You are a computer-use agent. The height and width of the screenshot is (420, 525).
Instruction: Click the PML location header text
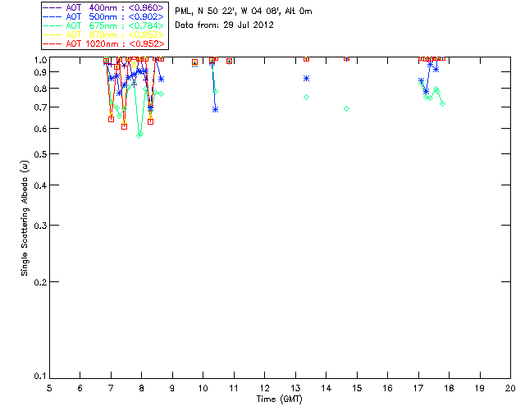coord(244,11)
